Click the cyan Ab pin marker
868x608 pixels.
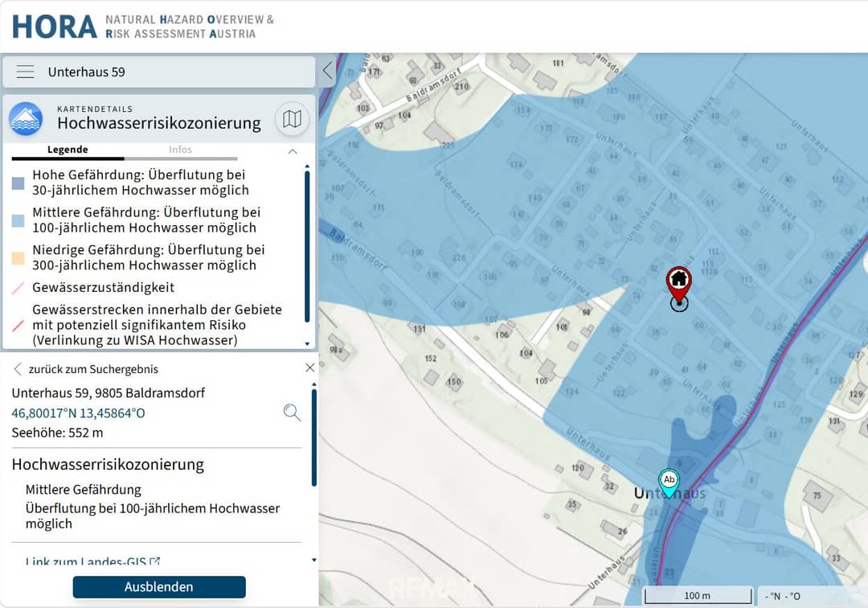(x=669, y=483)
